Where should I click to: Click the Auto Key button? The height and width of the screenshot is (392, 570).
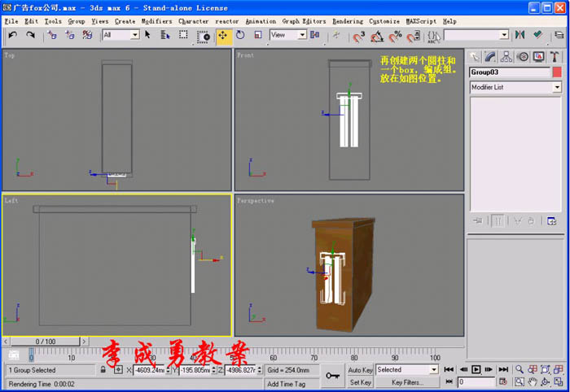360,370
